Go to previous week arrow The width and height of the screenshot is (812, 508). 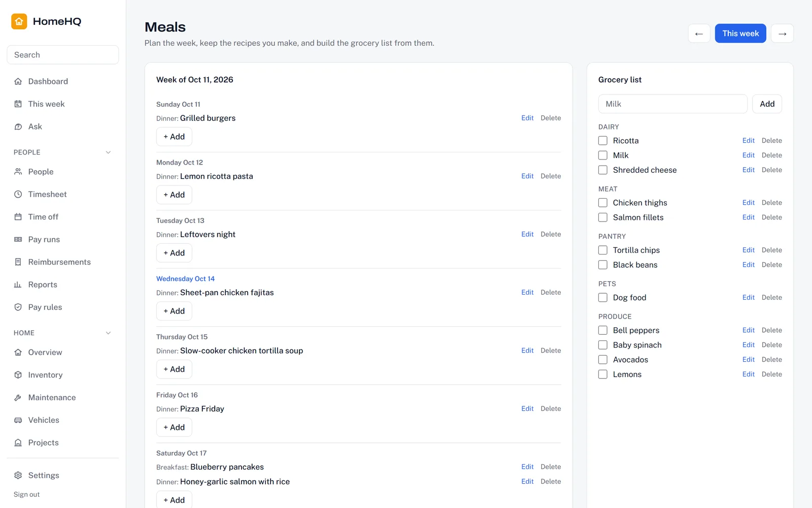(x=699, y=34)
